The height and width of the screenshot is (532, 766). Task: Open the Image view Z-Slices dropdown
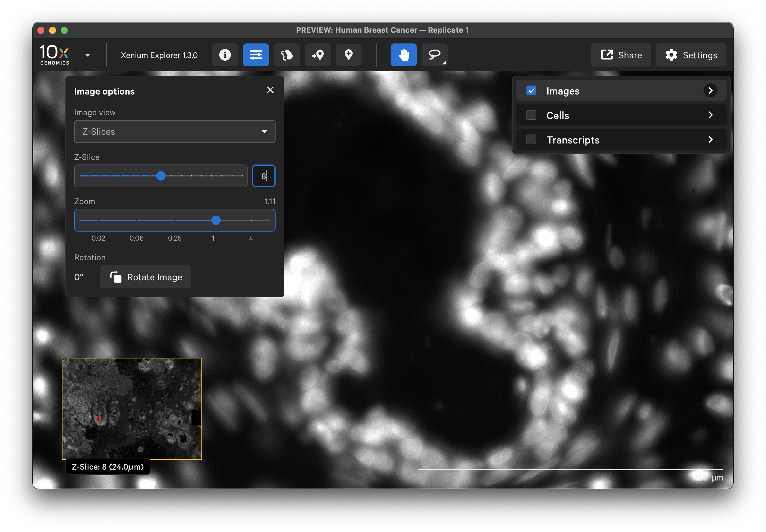point(175,132)
